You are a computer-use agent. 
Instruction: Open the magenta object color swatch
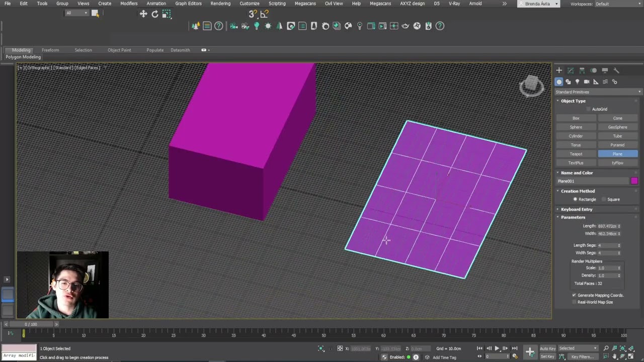pyautogui.click(x=634, y=181)
